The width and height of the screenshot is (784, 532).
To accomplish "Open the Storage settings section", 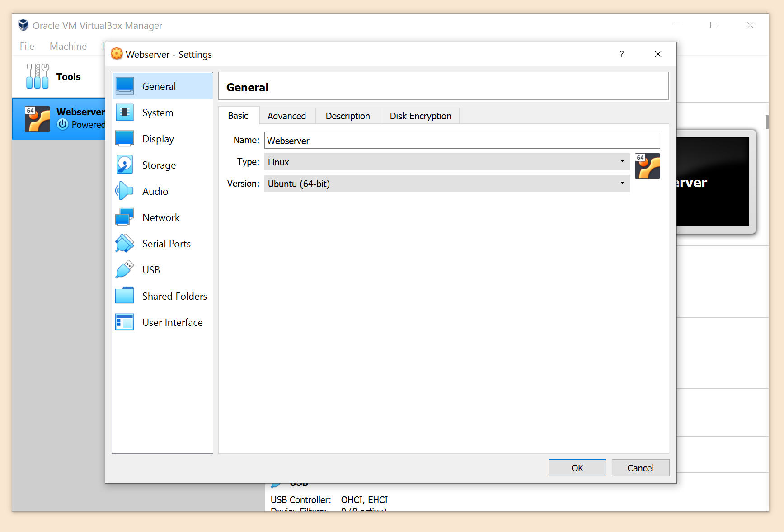I will coord(159,165).
